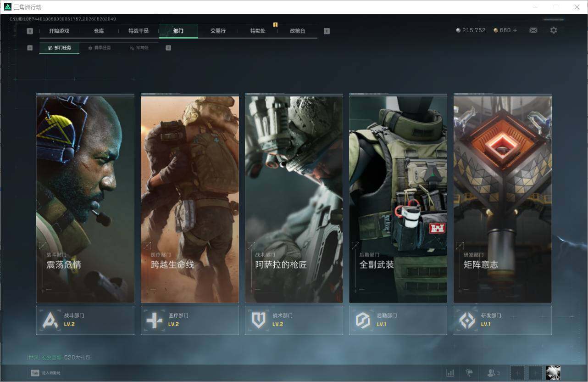Click the tactical shield emblem icon
The image size is (588, 382).
click(x=258, y=320)
